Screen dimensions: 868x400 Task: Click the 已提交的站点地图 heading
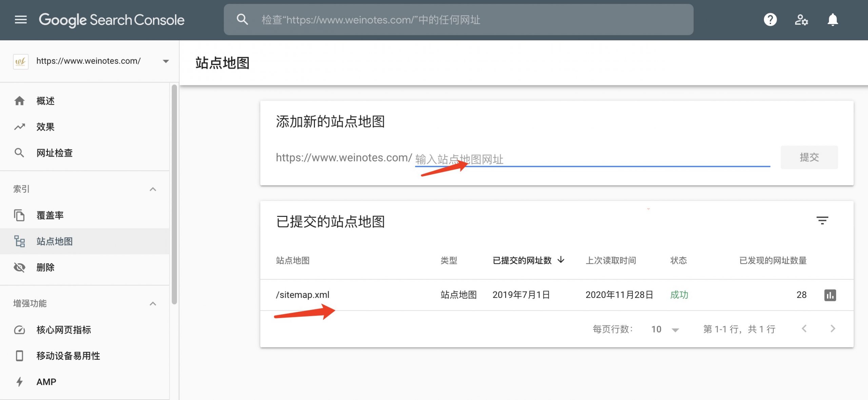[x=330, y=222]
